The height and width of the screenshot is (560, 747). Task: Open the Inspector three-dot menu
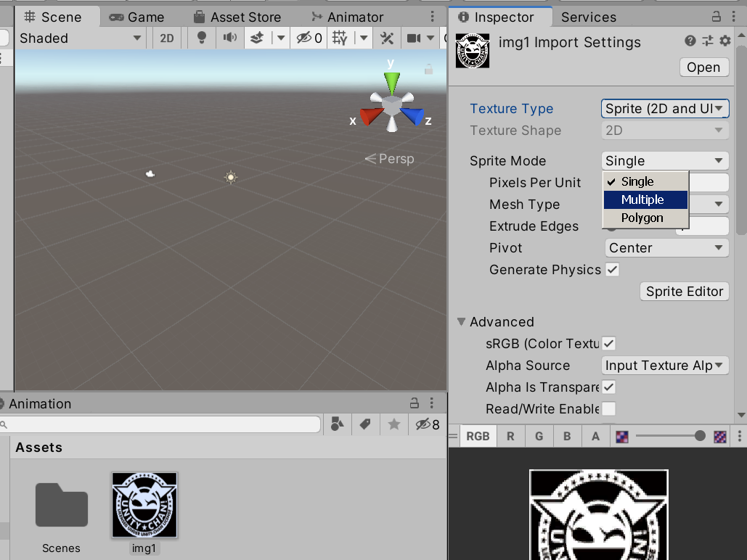(734, 17)
